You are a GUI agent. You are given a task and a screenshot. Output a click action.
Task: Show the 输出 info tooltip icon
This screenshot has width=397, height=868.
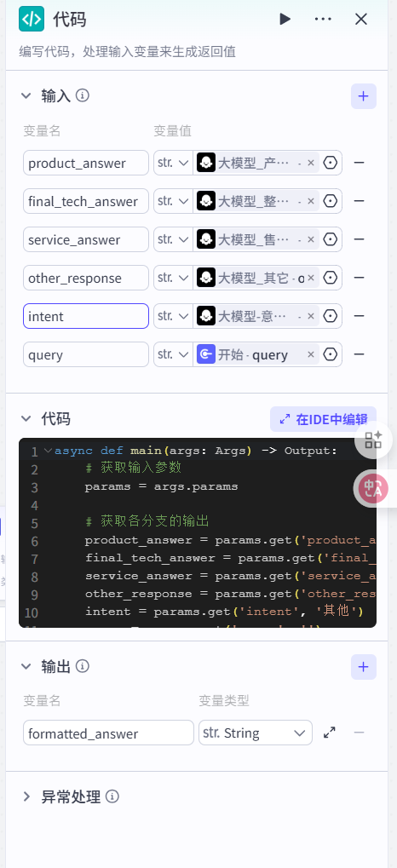[x=83, y=666]
